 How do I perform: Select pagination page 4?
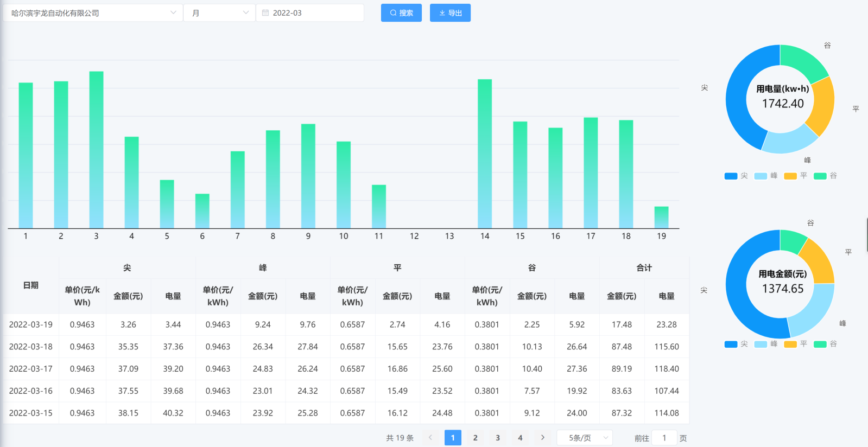tap(520, 437)
